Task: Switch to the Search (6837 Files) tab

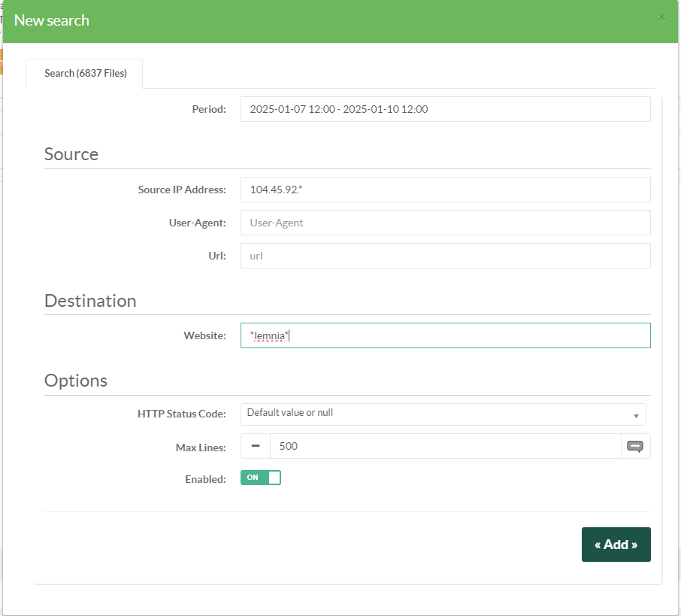Action: click(x=85, y=74)
